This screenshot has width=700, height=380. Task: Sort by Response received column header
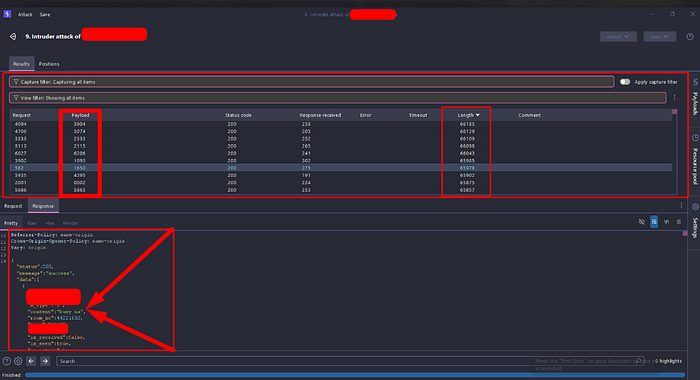click(320, 115)
